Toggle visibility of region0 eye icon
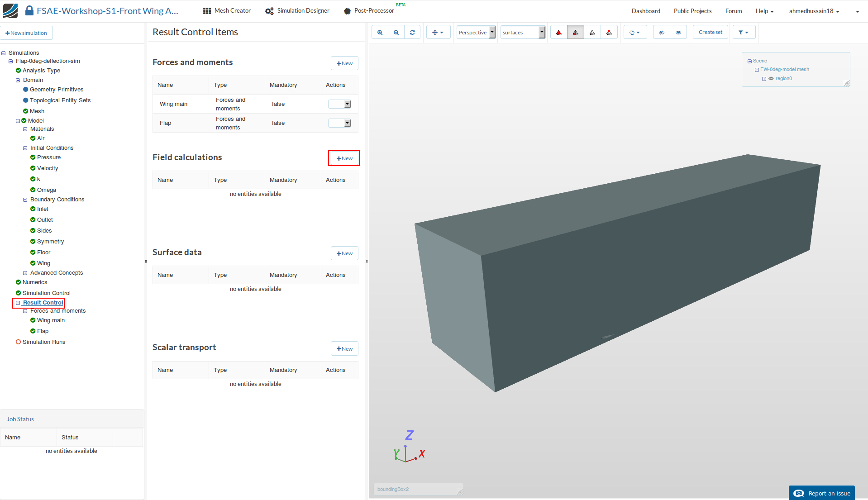This screenshot has height=500, width=868. [x=771, y=79]
